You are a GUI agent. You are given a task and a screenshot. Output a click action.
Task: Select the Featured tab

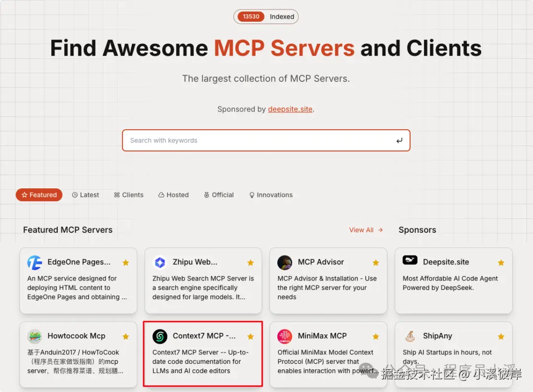(39, 195)
